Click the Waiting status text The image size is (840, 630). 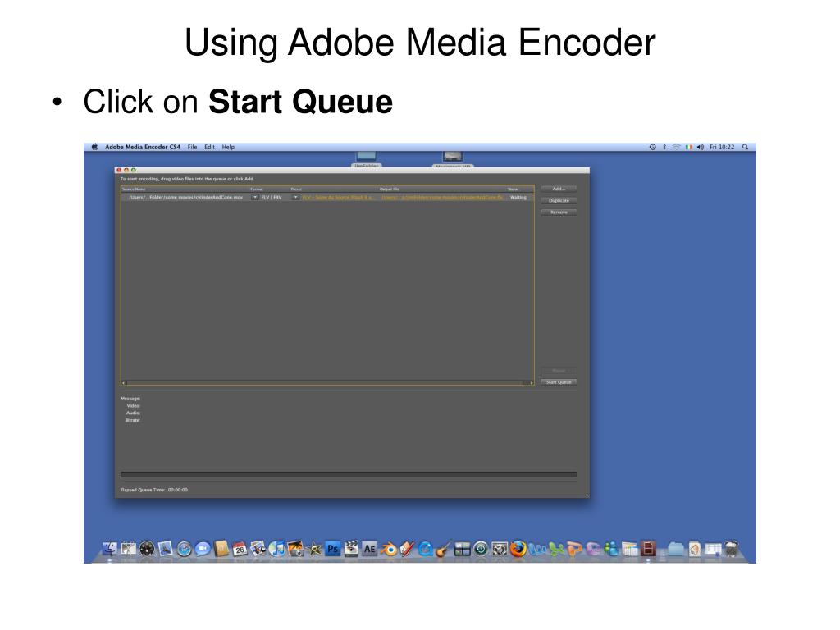(x=518, y=197)
